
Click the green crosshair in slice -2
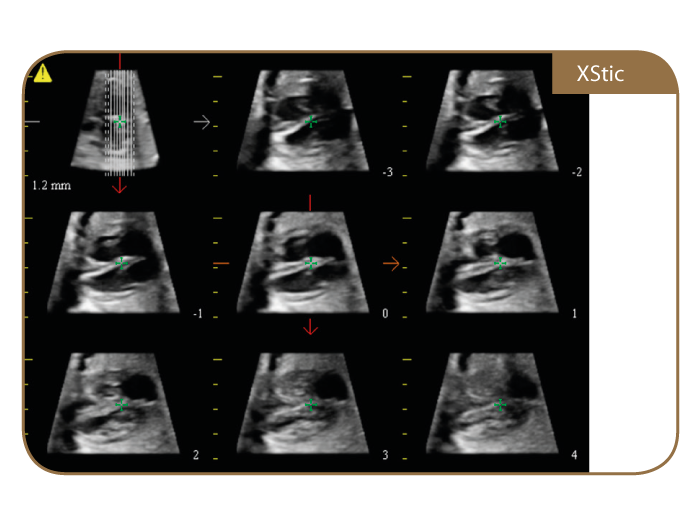[500, 121]
